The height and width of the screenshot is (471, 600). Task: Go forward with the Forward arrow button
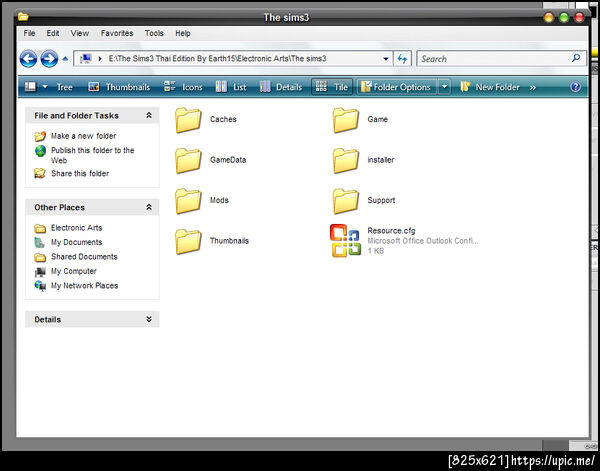(49, 59)
